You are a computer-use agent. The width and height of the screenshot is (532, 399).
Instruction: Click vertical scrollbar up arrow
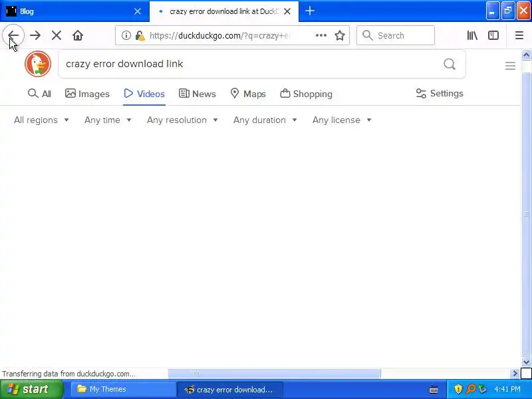(526, 55)
